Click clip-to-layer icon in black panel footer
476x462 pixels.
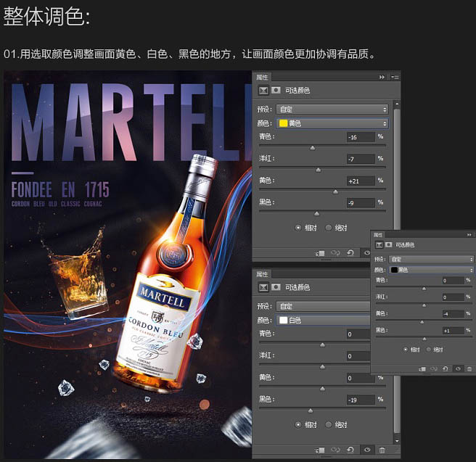(422, 369)
